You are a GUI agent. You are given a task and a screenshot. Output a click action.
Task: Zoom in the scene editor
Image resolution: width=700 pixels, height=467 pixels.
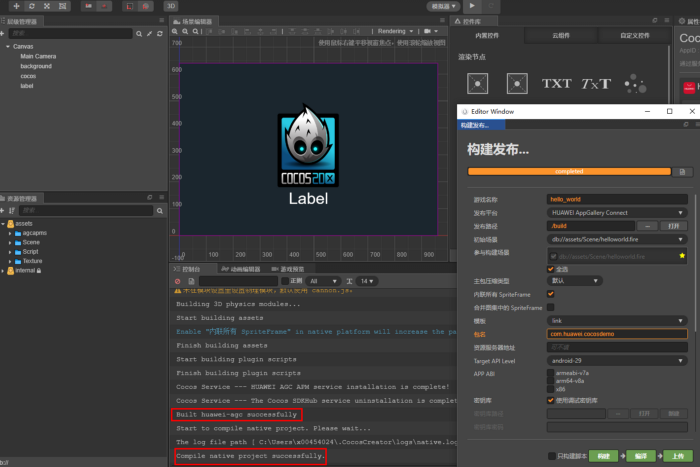click(175, 31)
